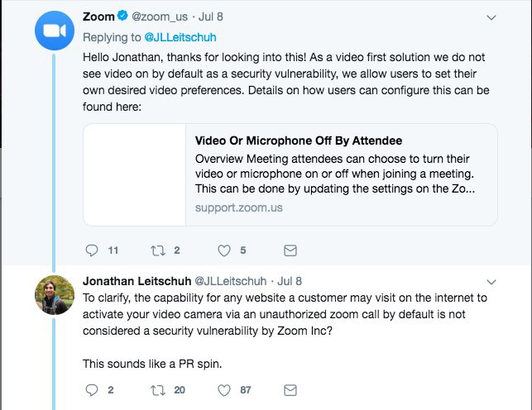Screen dimensions: 532x410
Task: Expand options chevron on Jonathan's tweet
Action: (491, 282)
